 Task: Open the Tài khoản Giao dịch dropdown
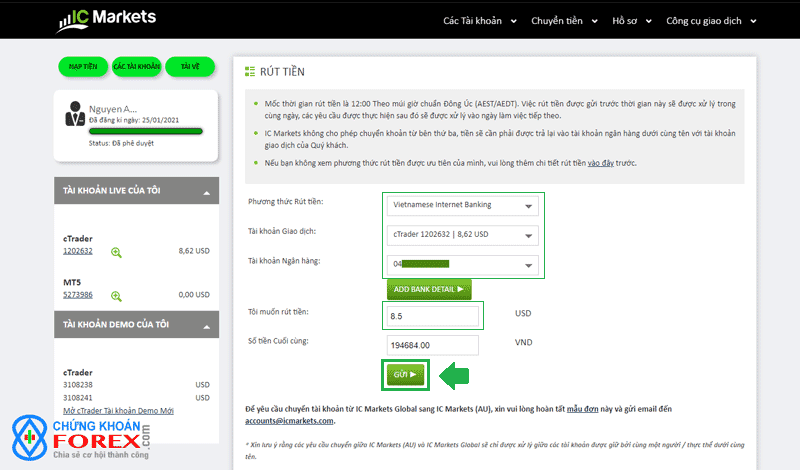[x=462, y=235]
